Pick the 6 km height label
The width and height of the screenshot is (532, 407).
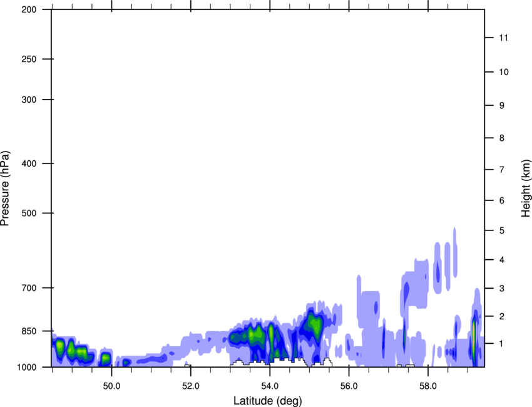point(502,200)
